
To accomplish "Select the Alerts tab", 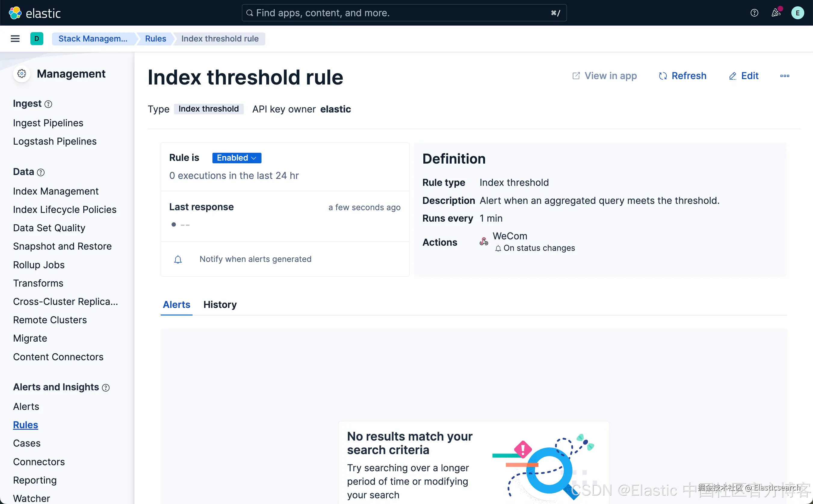I will point(176,305).
